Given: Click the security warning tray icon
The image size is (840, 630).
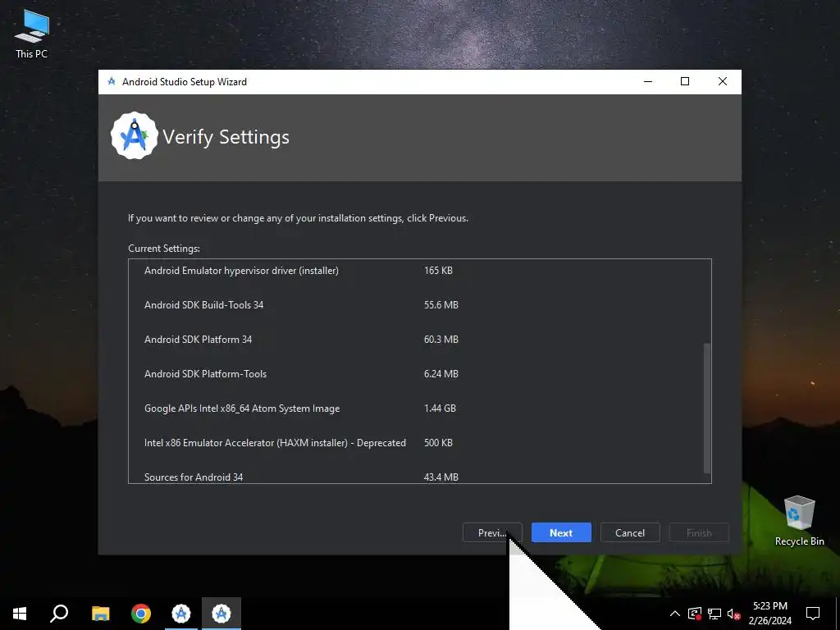Looking at the screenshot, I should coord(695,614).
